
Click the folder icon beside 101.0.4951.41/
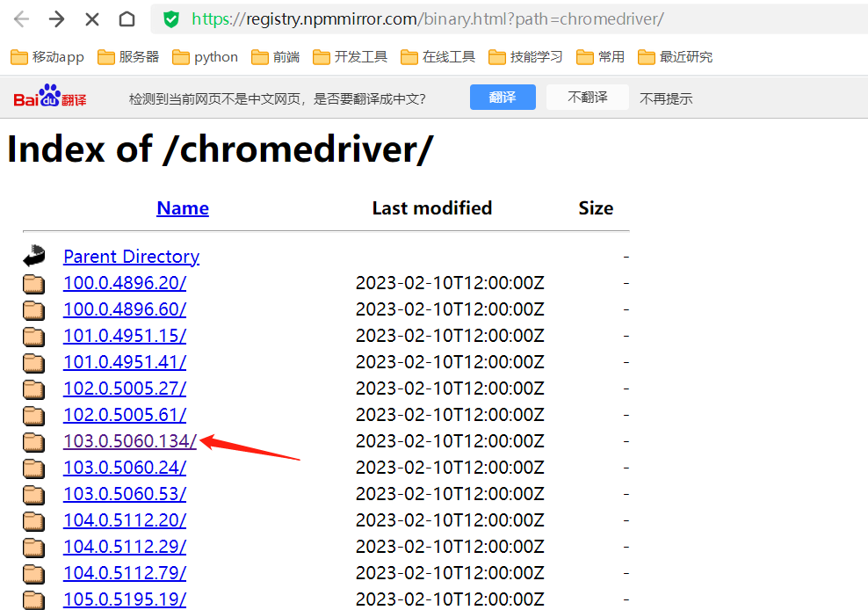click(x=33, y=362)
